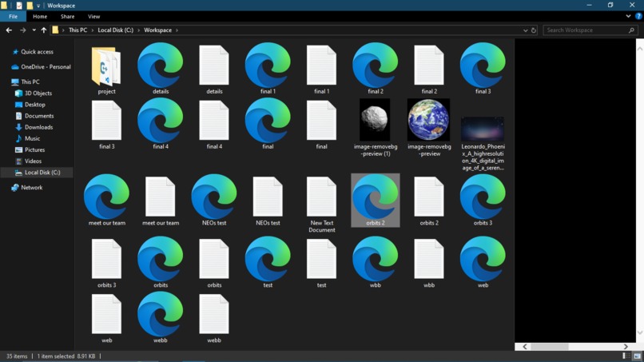Select the final 4 text document
Screen dimensions: 644x362
214,121
